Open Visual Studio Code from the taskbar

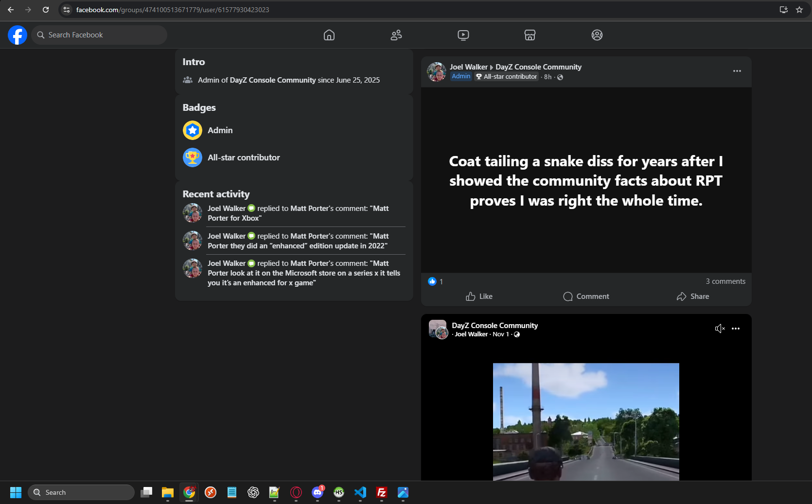point(360,492)
